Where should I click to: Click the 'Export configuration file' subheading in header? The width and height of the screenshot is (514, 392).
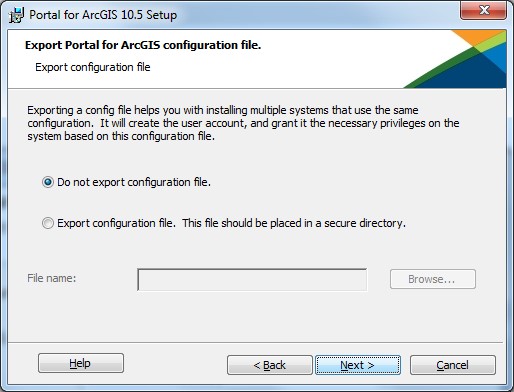pyautogui.click(x=93, y=67)
